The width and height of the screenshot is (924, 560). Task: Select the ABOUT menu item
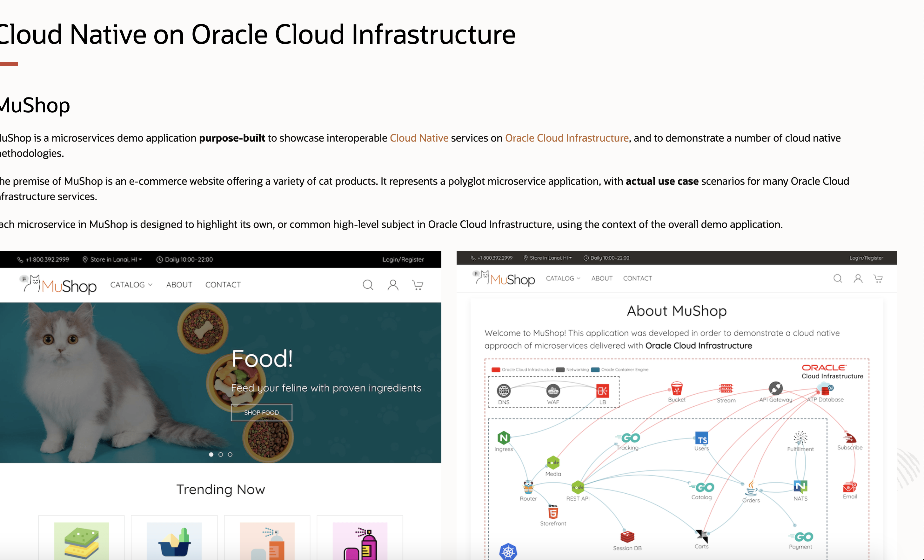tap(179, 284)
